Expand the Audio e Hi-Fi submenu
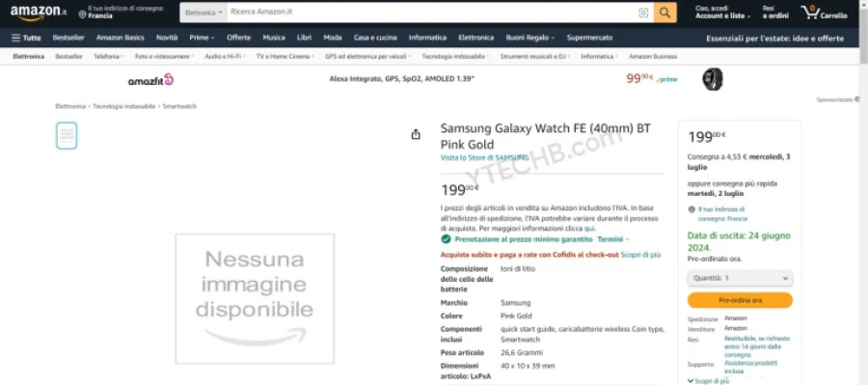This screenshot has height=385, width=868. [224, 57]
